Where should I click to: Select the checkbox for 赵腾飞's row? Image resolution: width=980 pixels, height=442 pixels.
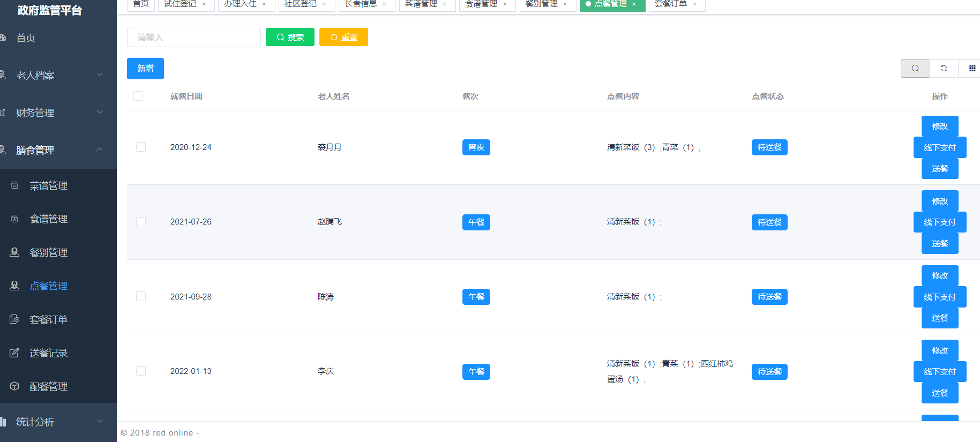(141, 222)
